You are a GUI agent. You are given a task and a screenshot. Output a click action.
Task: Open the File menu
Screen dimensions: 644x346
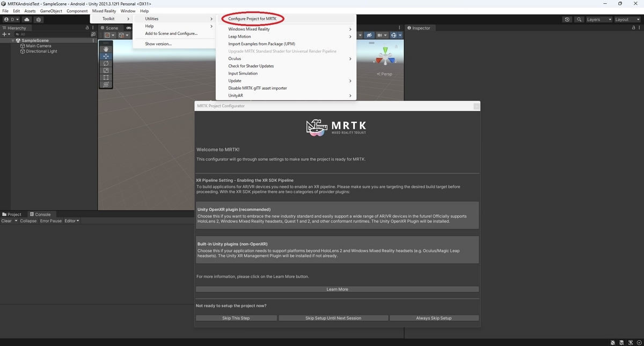(x=5, y=11)
